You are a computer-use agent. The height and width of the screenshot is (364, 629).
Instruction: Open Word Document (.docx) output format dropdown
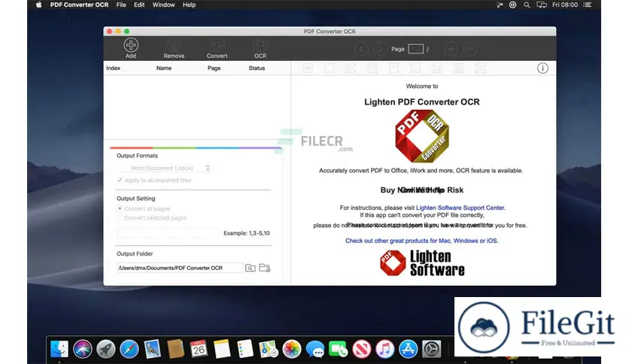(164, 168)
